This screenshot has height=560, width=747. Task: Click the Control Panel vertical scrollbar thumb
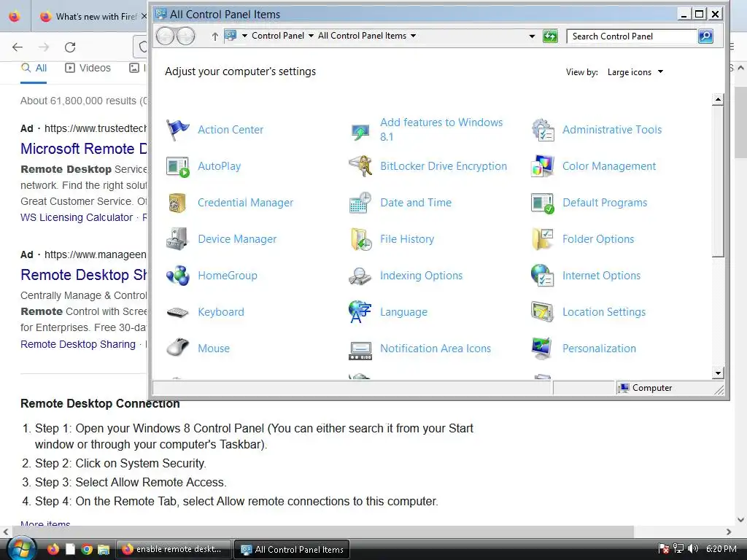click(718, 182)
